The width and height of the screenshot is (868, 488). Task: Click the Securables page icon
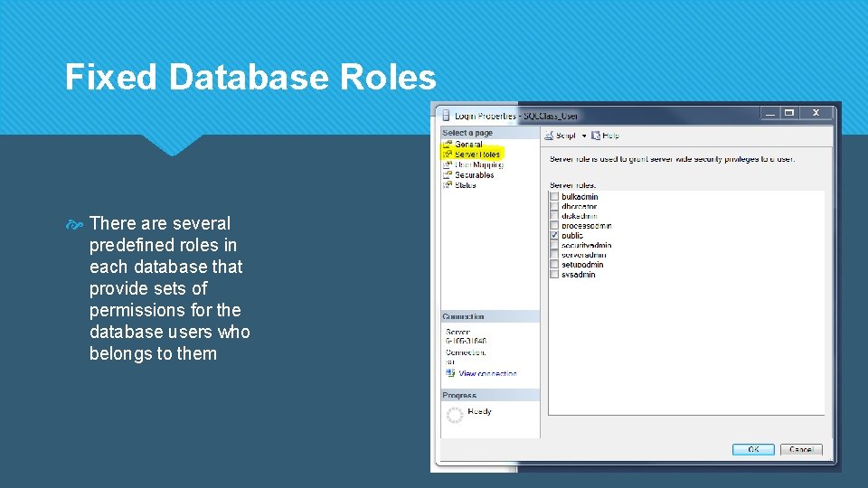click(x=448, y=174)
